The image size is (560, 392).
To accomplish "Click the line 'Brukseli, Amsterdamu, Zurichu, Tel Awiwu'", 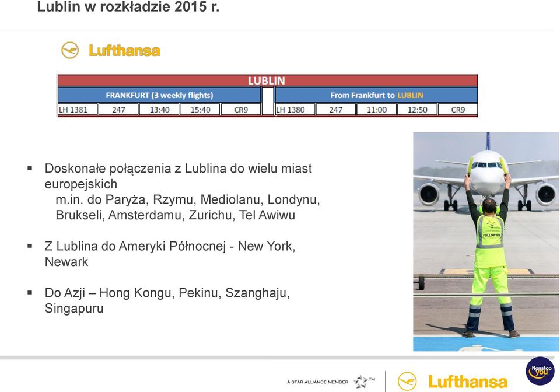I will (x=176, y=215).
